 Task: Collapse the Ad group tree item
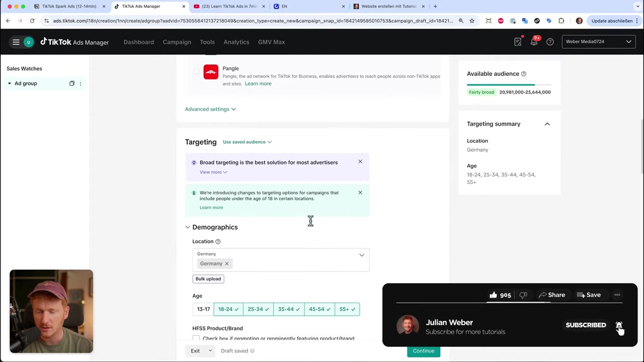point(9,83)
